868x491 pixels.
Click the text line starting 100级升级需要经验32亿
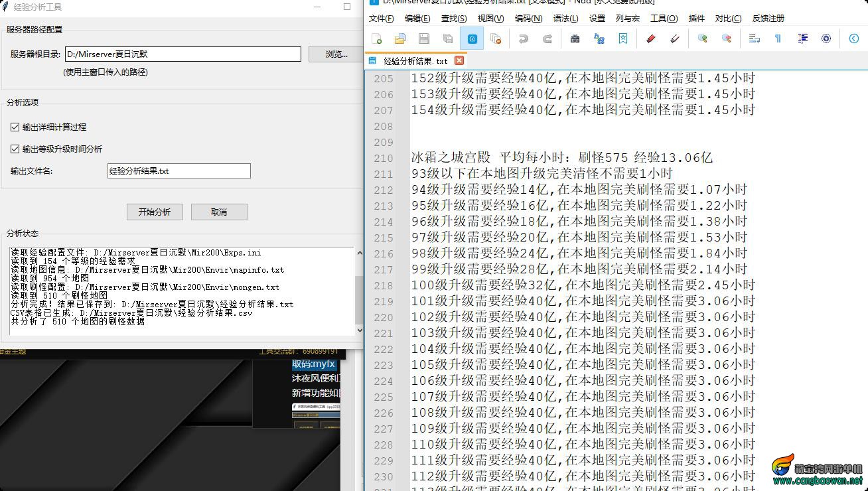(583, 285)
